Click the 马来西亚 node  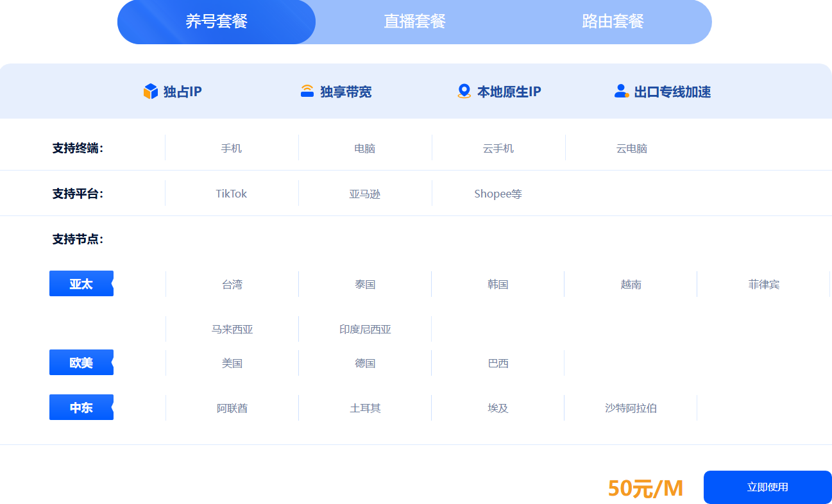click(x=232, y=330)
